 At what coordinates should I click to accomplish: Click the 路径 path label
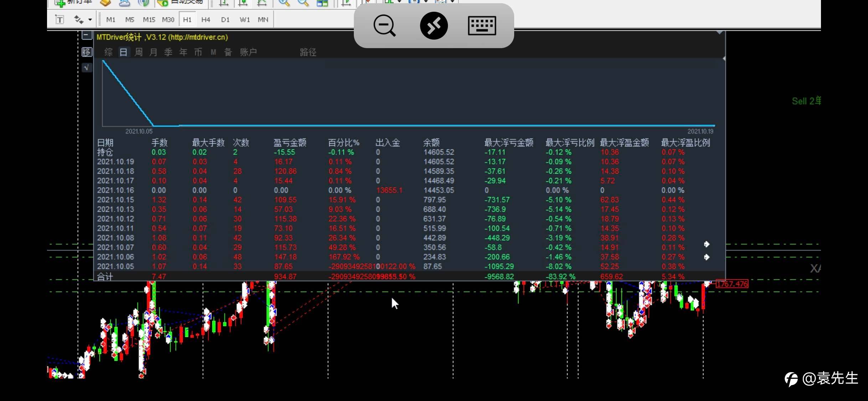308,52
